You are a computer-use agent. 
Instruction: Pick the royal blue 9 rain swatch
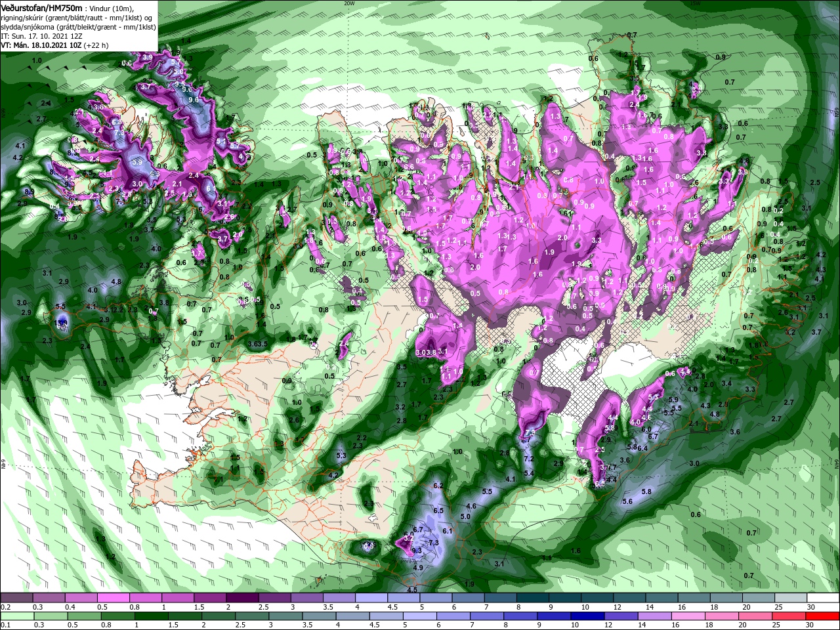(553, 616)
